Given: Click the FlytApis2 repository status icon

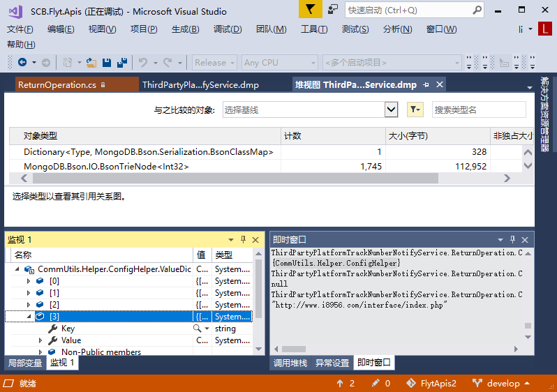Looking at the screenshot, I should point(411,383).
